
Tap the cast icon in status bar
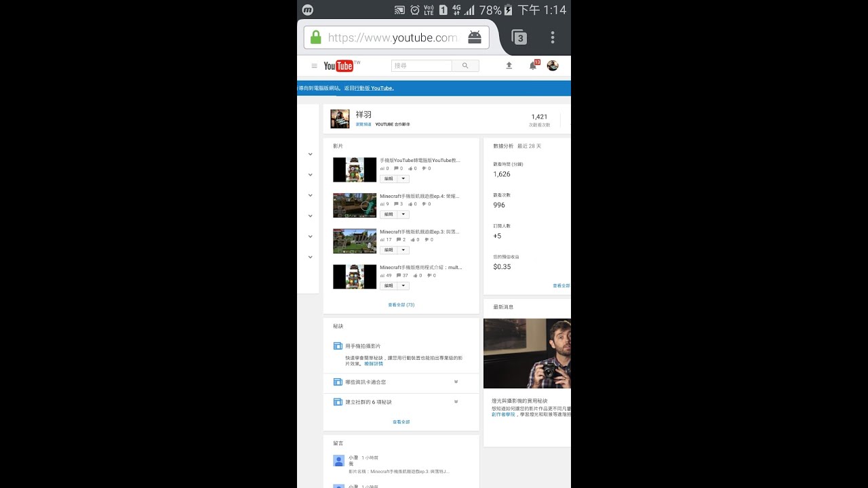click(x=399, y=10)
